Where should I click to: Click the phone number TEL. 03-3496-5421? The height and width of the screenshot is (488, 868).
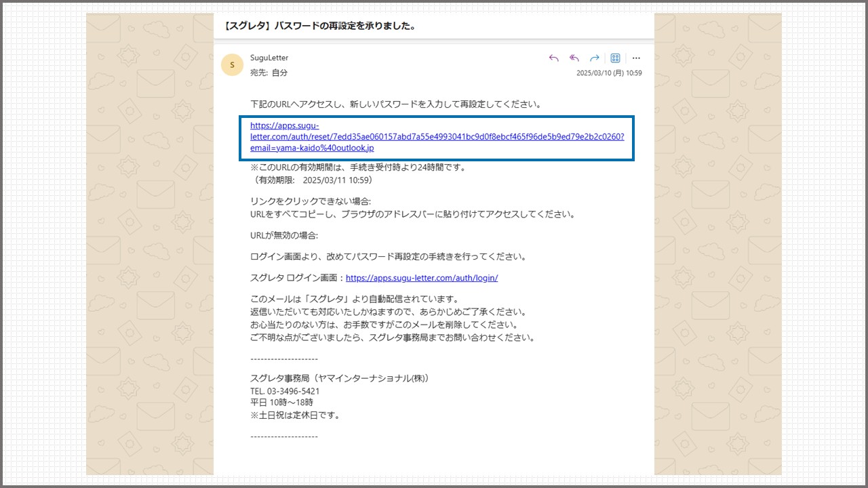[x=285, y=391]
